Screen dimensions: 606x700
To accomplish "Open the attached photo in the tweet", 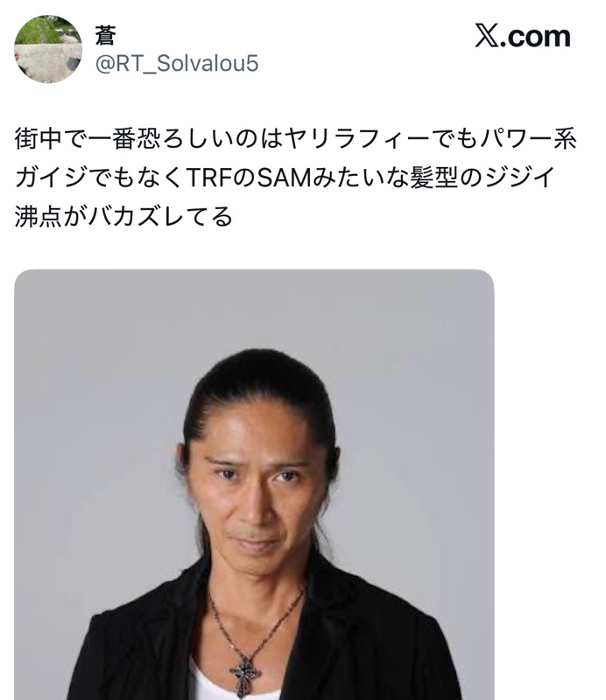I will [254, 485].
